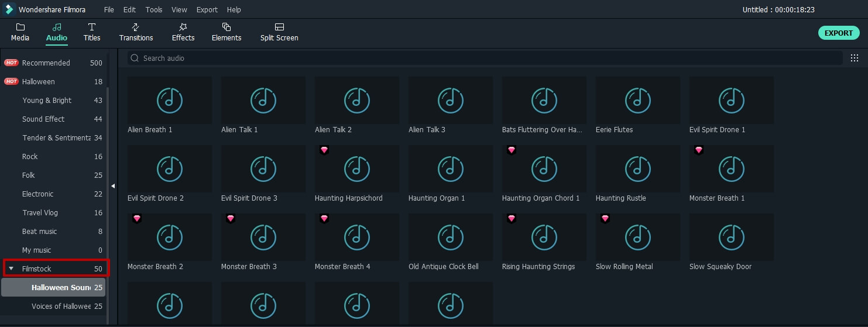Open the File menu
Image resolution: width=868 pixels, height=327 pixels.
pyautogui.click(x=109, y=9)
